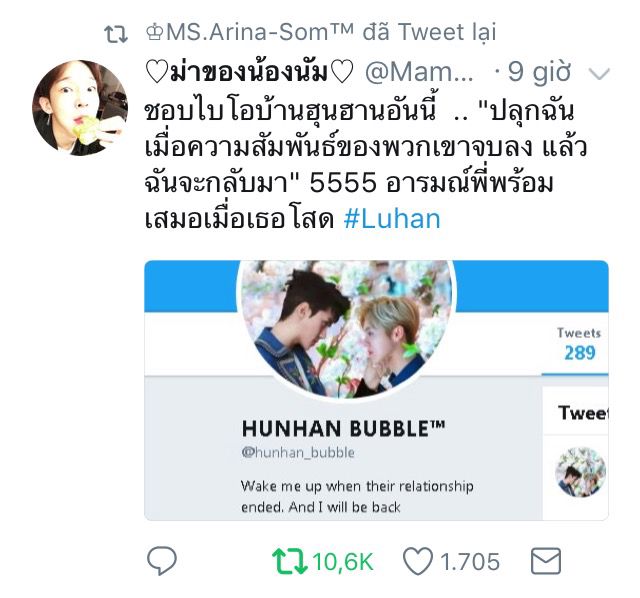The height and width of the screenshot is (598, 640).
Task: Open the #Luhan hashtag link
Action: [392, 219]
